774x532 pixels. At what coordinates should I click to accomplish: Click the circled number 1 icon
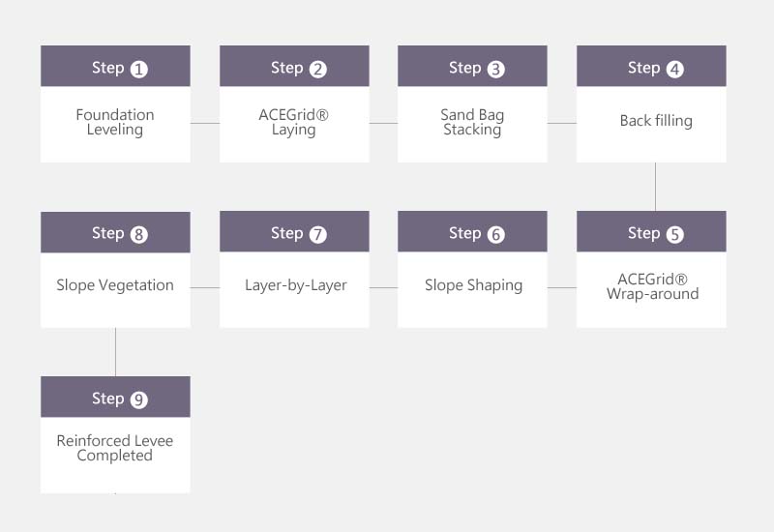coord(138,69)
